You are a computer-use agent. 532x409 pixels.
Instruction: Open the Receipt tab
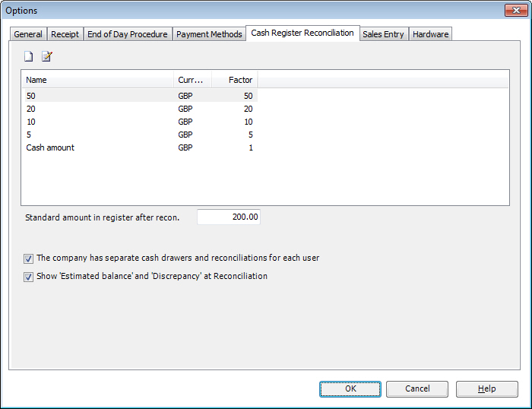tap(65, 34)
